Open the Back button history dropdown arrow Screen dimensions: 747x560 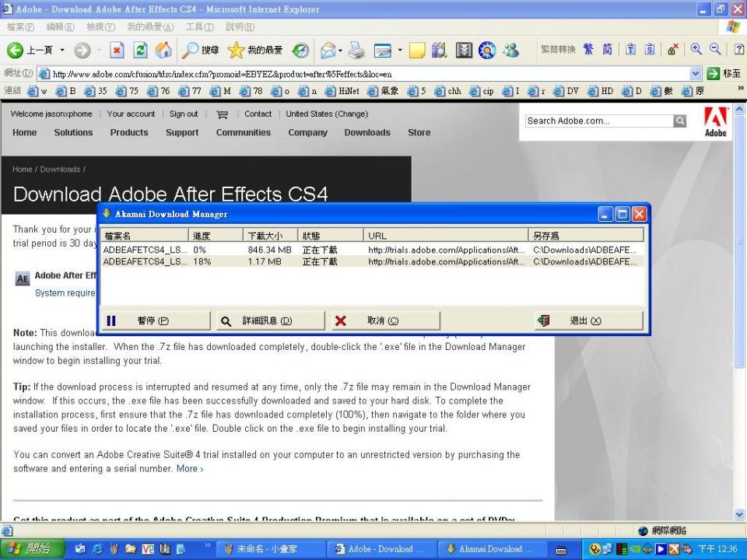point(62,51)
